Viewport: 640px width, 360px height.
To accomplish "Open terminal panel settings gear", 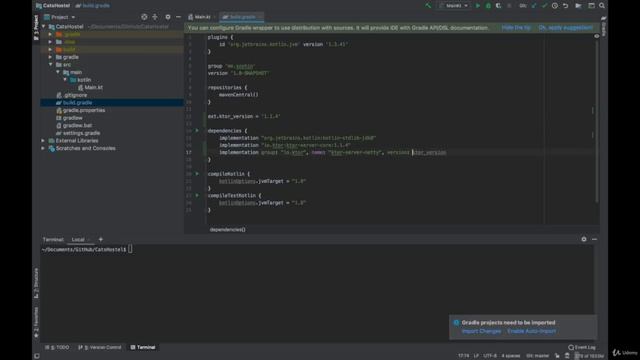I will 584,239.
